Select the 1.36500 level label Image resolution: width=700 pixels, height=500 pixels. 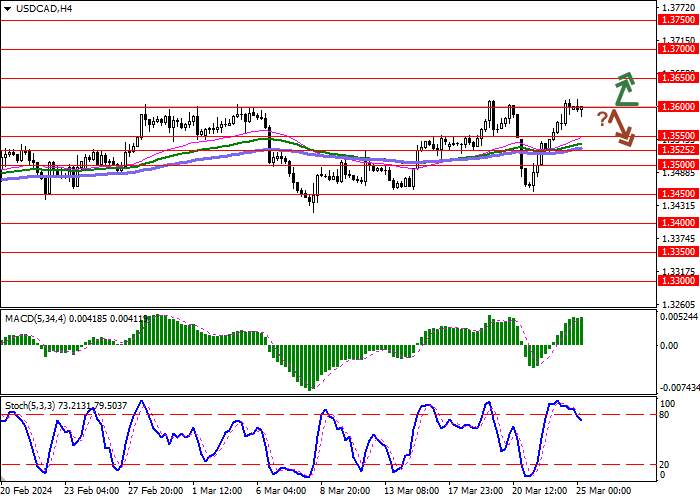[x=679, y=78]
